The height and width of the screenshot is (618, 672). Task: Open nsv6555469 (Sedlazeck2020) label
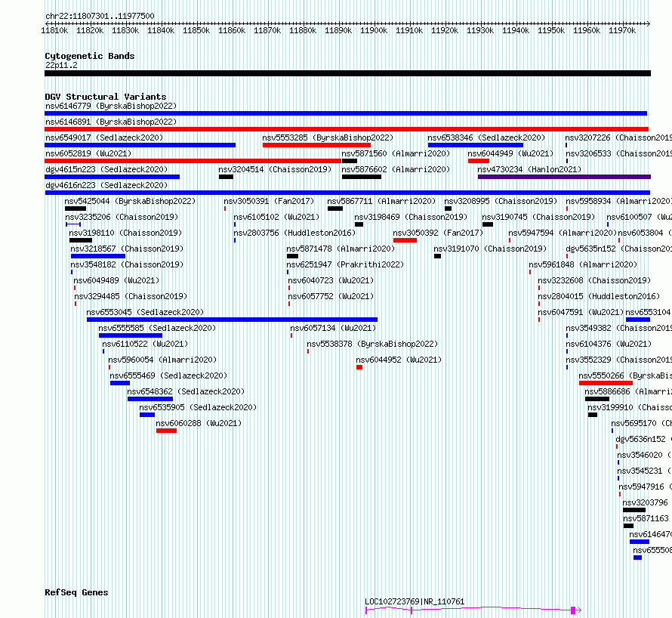coord(168,375)
